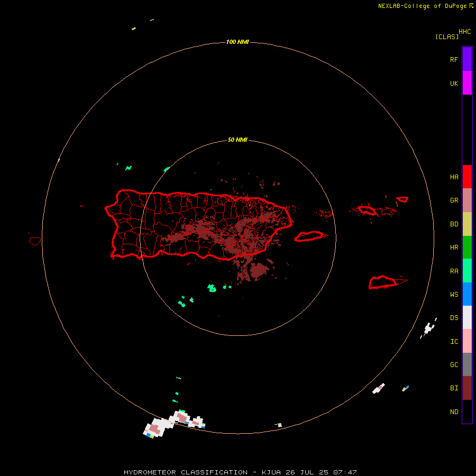Click the UK legend label

(454, 83)
